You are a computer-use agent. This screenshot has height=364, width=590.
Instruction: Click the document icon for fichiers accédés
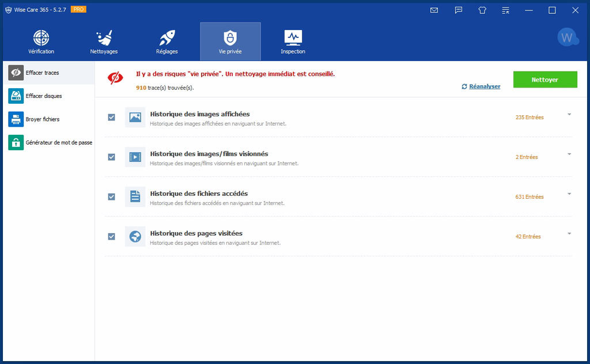point(135,196)
